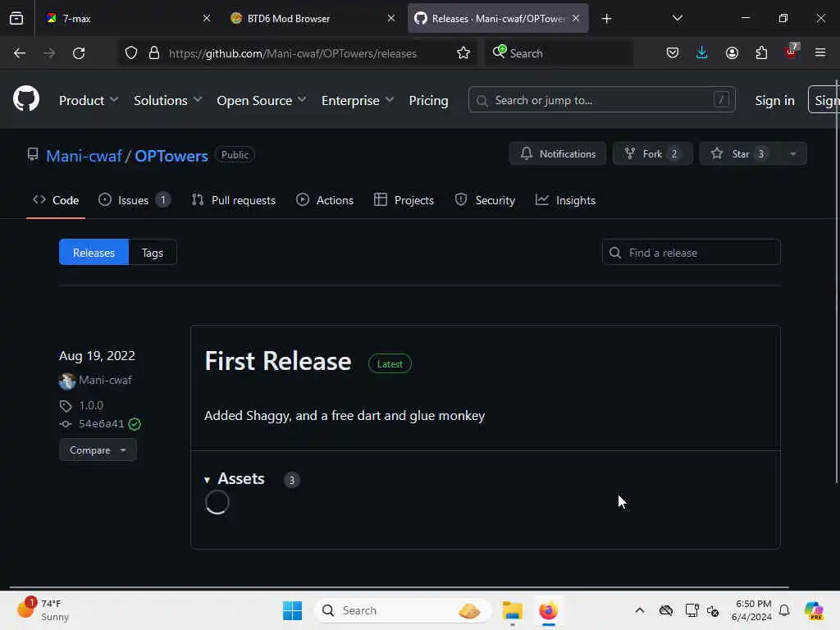Click the GitHub logo home icon

(x=26, y=99)
